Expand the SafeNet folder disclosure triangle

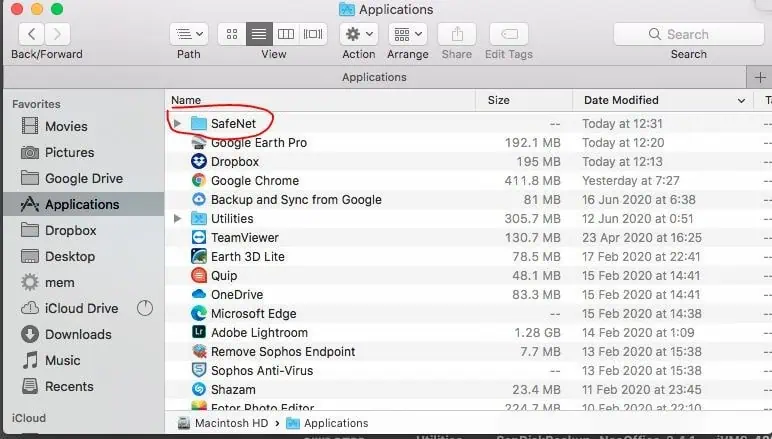pos(178,124)
